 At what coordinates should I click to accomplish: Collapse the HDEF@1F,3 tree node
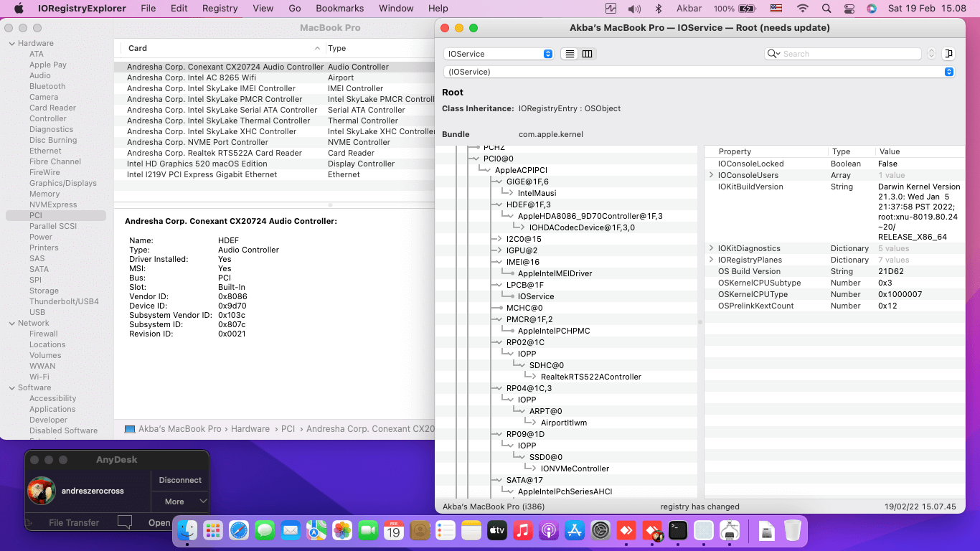(x=499, y=204)
